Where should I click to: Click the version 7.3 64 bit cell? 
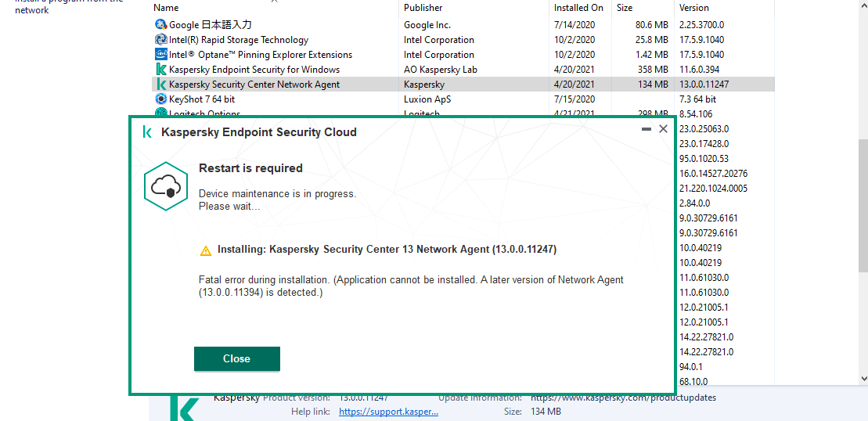click(697, 99)
